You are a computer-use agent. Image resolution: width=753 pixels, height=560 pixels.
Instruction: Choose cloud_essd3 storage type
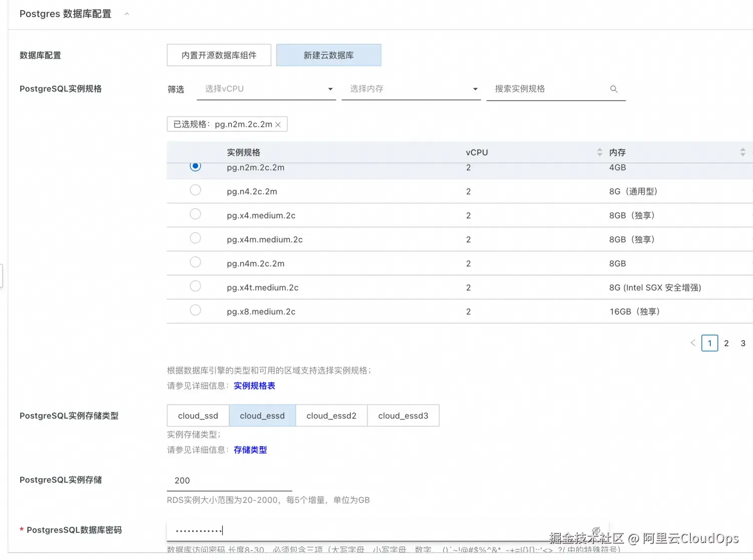403,415
